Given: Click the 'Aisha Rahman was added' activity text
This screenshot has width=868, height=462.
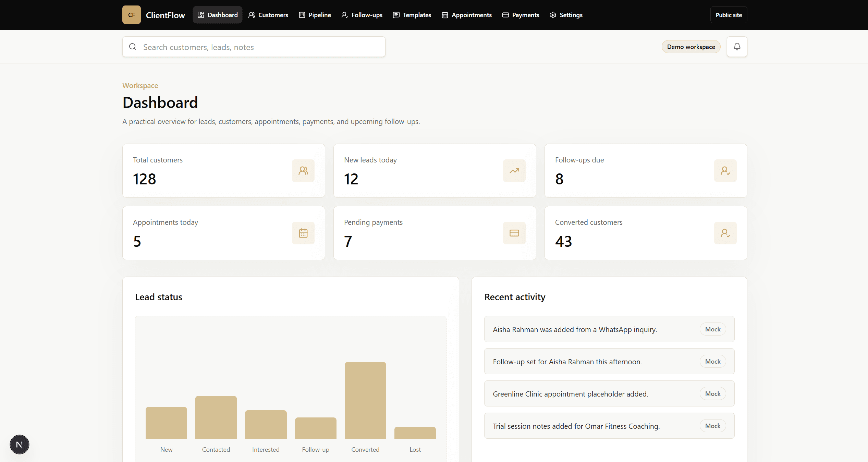Looking at the screenshot, I should [x=575, y=329].
